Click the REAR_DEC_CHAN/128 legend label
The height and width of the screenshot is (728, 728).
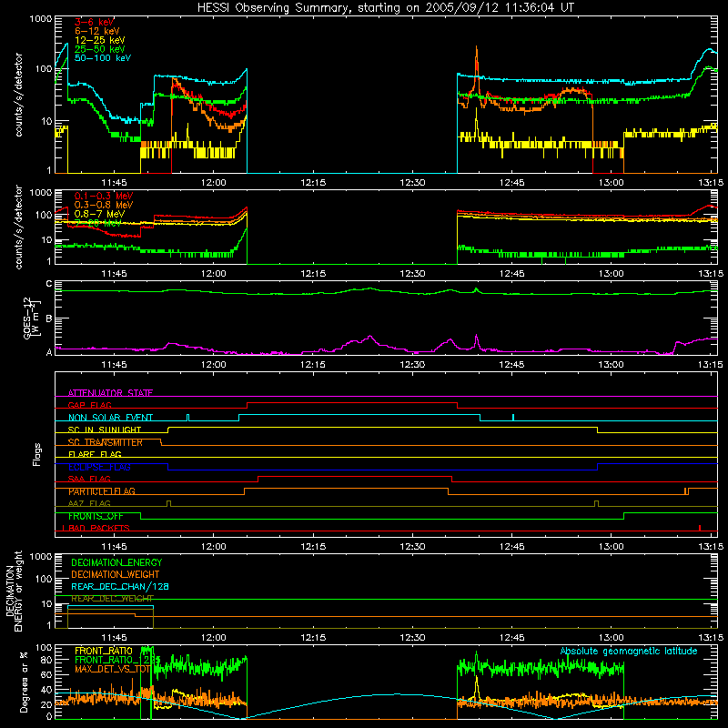[120, 587]
